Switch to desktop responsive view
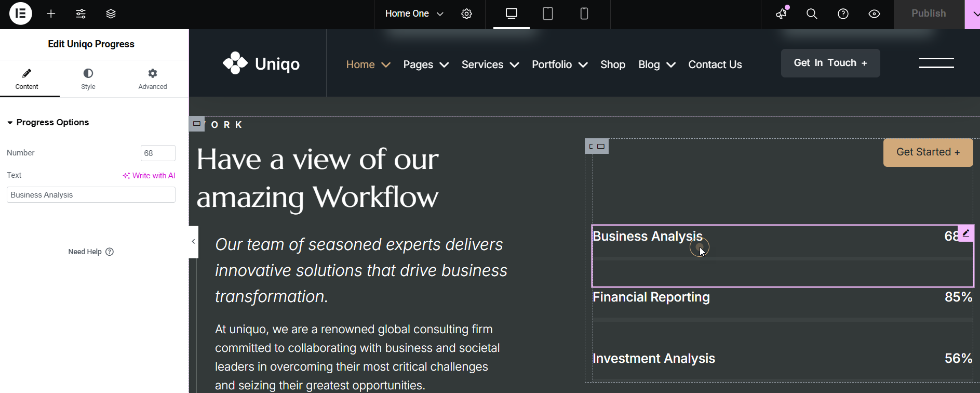The height and width of the screenshot is (393, 980). pos(511,14)
